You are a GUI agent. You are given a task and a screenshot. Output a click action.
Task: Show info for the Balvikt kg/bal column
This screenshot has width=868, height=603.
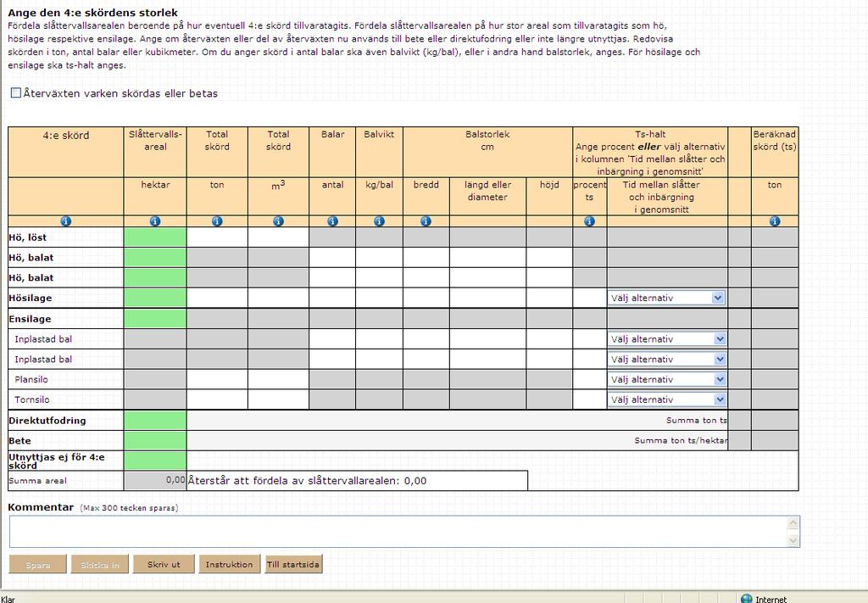(379, 221)
